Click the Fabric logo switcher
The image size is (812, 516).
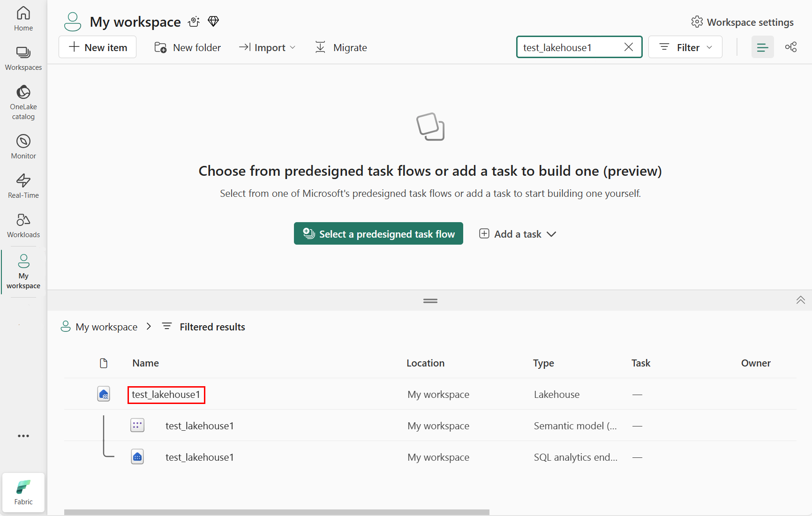point(23,492)
